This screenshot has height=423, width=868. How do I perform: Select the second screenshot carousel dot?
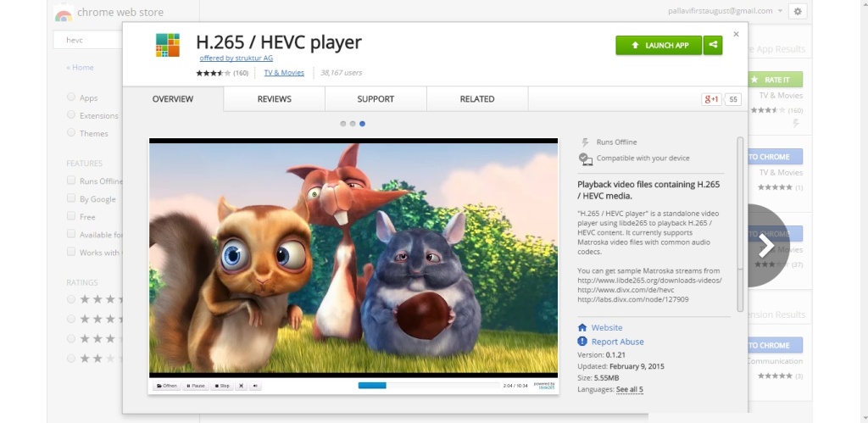[x=353, y=124]
